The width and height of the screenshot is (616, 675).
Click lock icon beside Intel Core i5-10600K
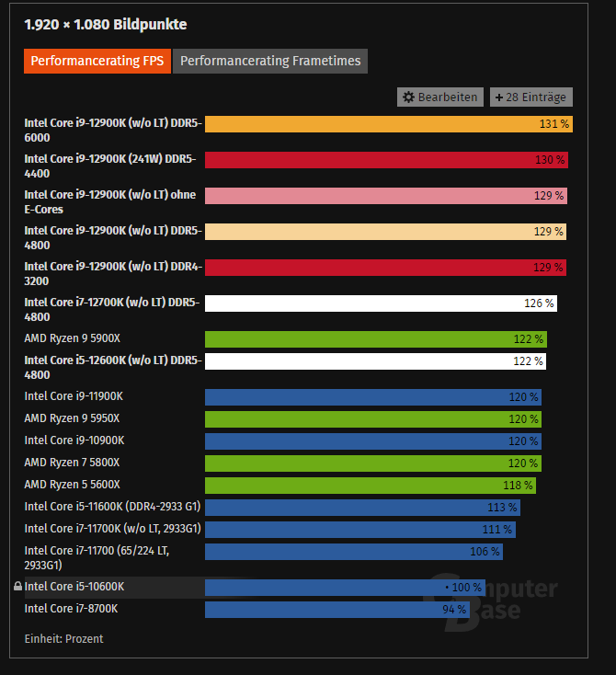17,587
